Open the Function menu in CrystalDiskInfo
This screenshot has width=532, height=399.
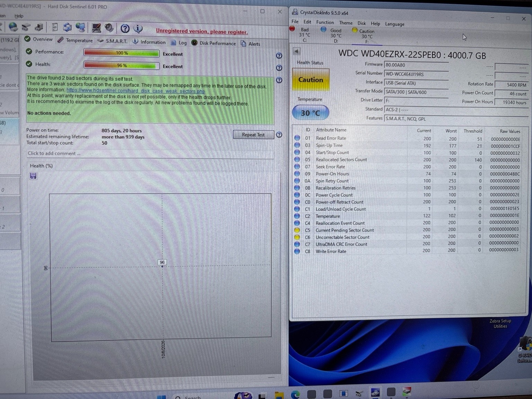point(325,22)
